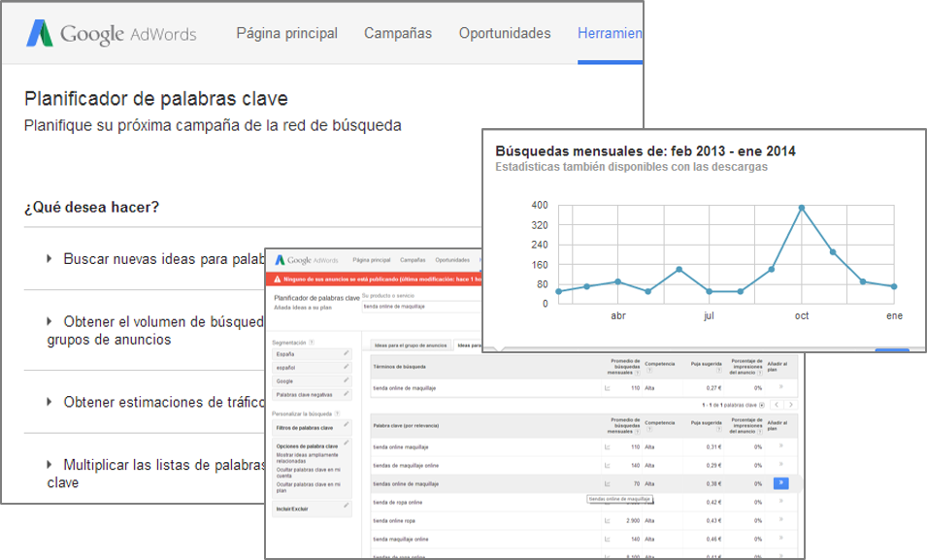This screenshot has height=560, width=927.
Task: Edit Palabras clave negativas with its pencil icon
Action: coord(347,394)
